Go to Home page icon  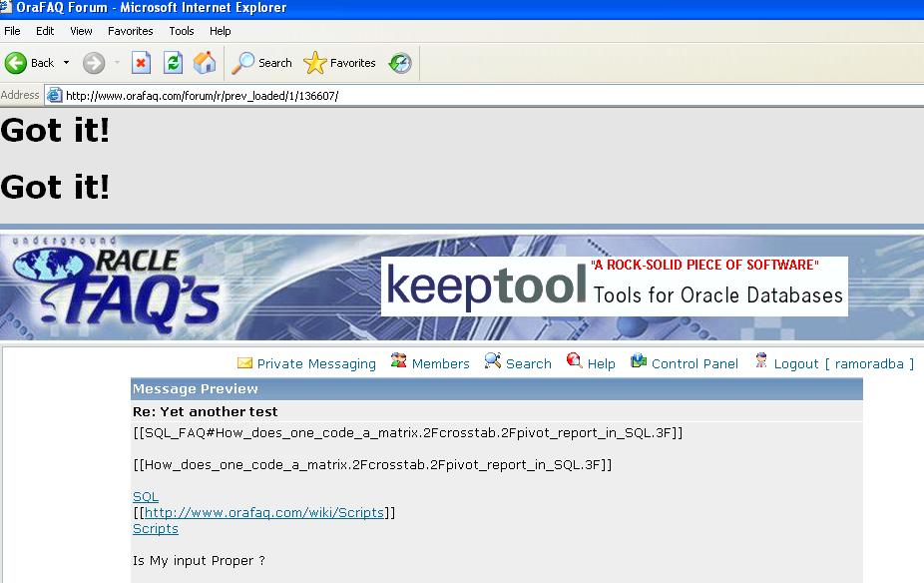(205, 63)
